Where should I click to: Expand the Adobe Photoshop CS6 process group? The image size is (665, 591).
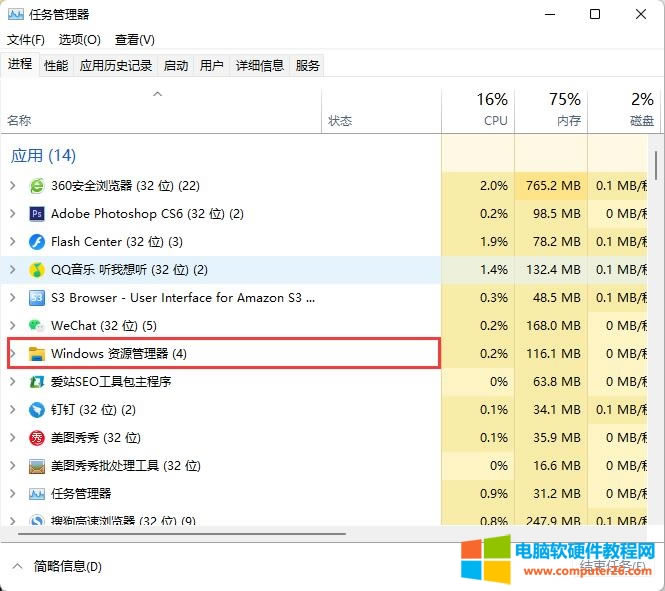[x=13, y=214]
